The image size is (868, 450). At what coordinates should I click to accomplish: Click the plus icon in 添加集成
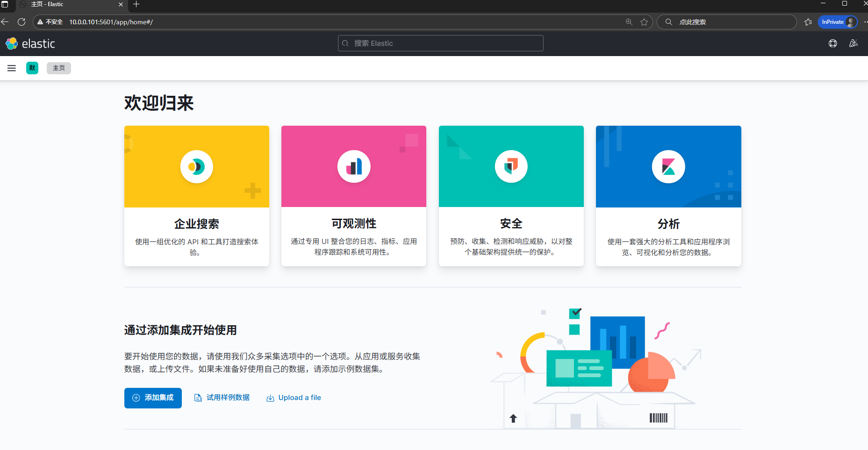[136, 398]
